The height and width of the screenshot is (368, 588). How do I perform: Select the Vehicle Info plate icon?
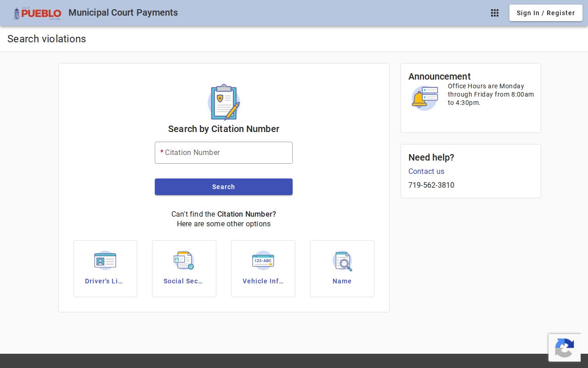point(263,260)
